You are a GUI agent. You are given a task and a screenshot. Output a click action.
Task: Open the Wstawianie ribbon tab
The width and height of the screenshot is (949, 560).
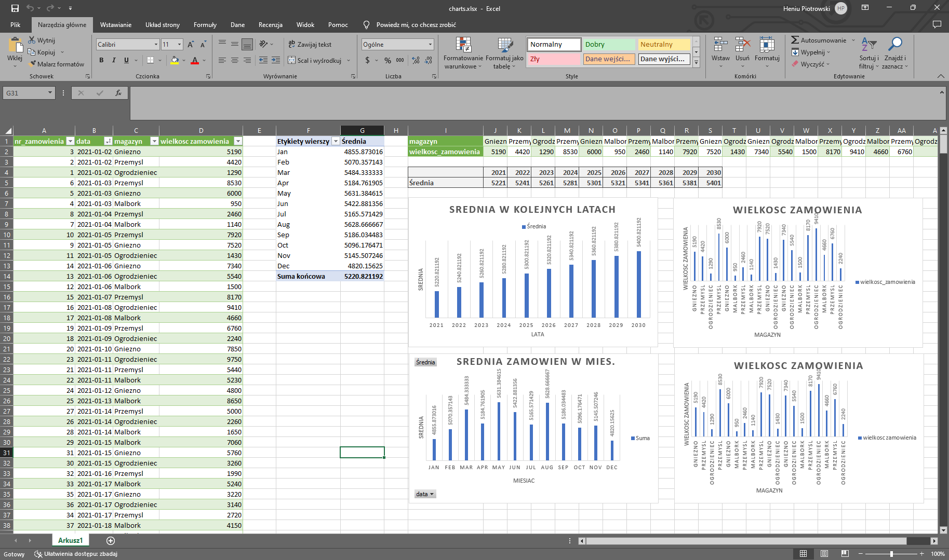[x=115, y=25]
